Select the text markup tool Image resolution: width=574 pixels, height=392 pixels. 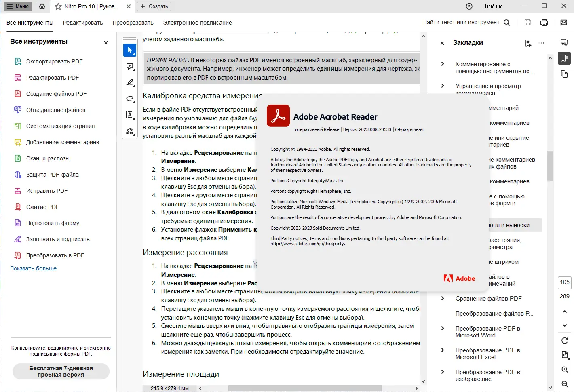point(130,115)
